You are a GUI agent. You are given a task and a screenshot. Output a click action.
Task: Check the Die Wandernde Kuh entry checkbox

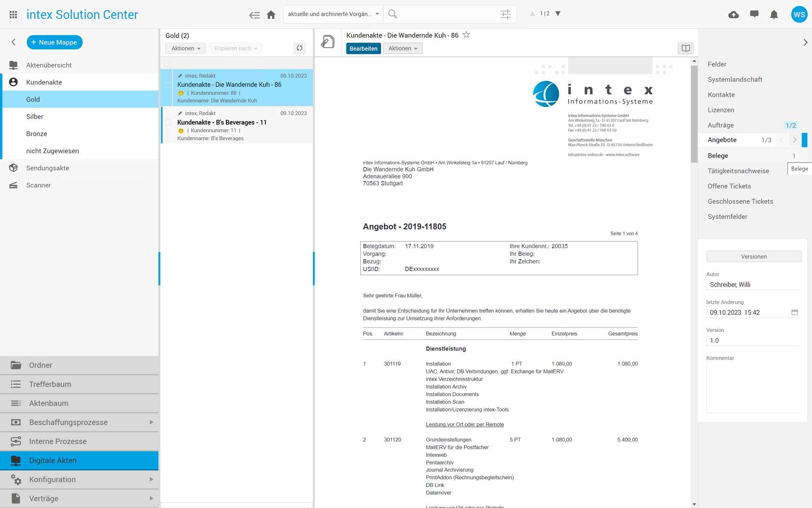point(167,85)
